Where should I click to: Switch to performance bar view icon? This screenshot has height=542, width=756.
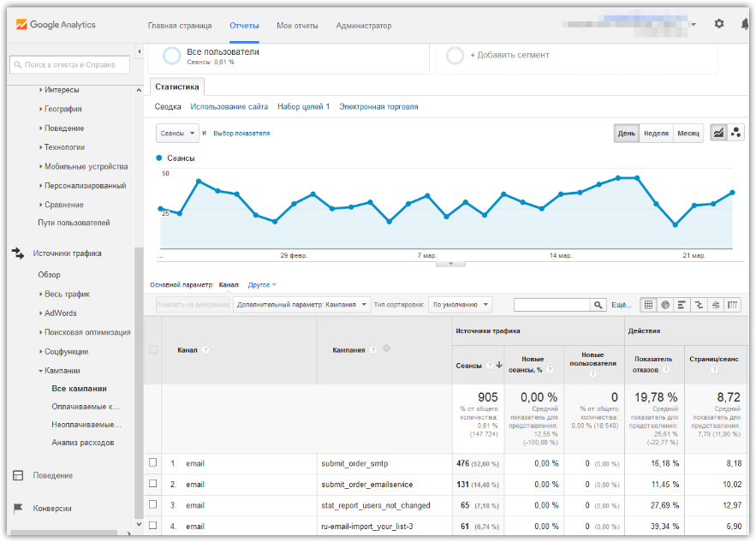coord(682,305)
